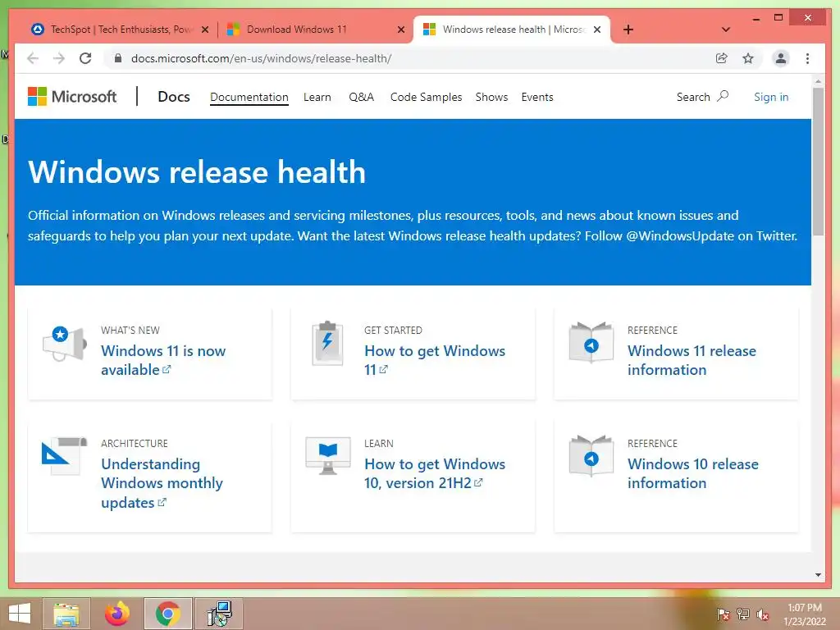Image resolution: width=840 pixels, height=630 pixels.
Task: Reload the page with refresh icon
Action: [x=85, y=58]
